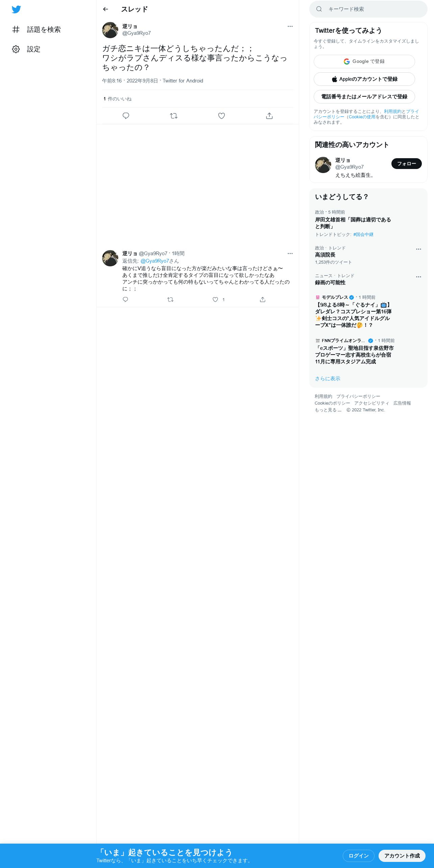The height and width of the screenshot is (868, 434).
Task: Retweet the reply tweet
Action: [x=170, y=299]
